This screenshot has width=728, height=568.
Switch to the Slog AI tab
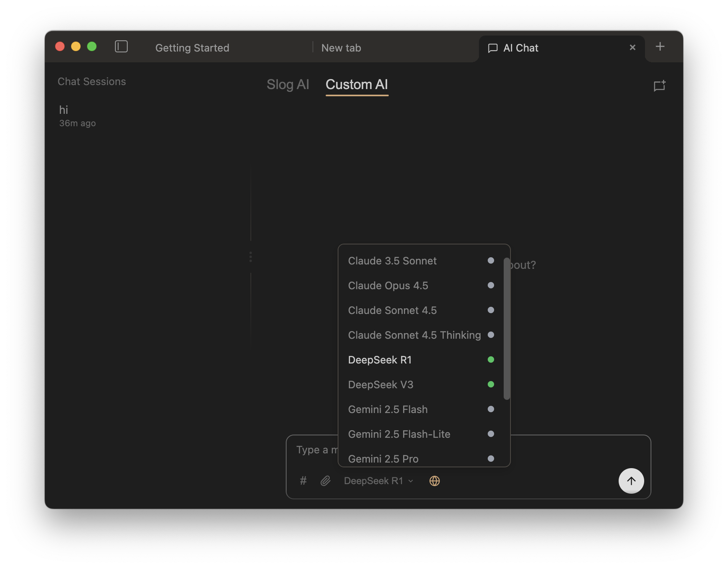(x=288, y=85)
